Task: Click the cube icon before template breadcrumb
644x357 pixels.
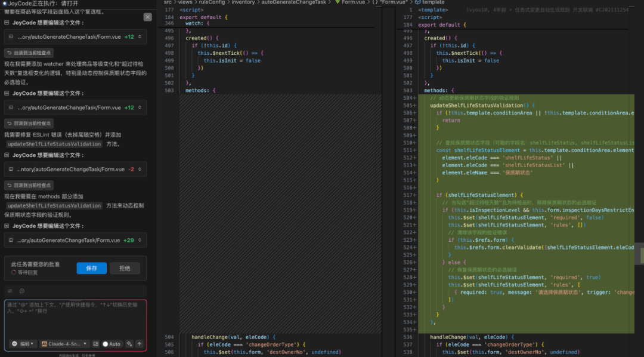Action: click(x=417, y=2)
